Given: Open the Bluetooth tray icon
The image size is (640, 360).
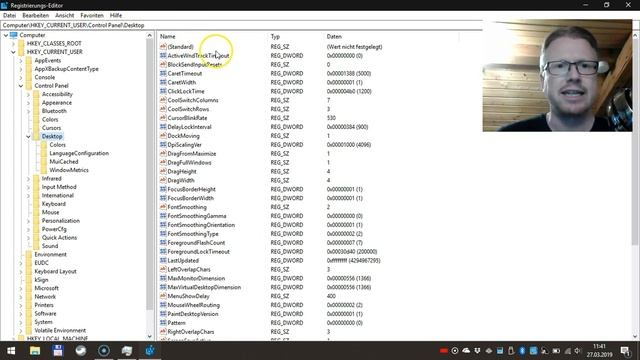Looking at the screenshot, I should 522,351.
